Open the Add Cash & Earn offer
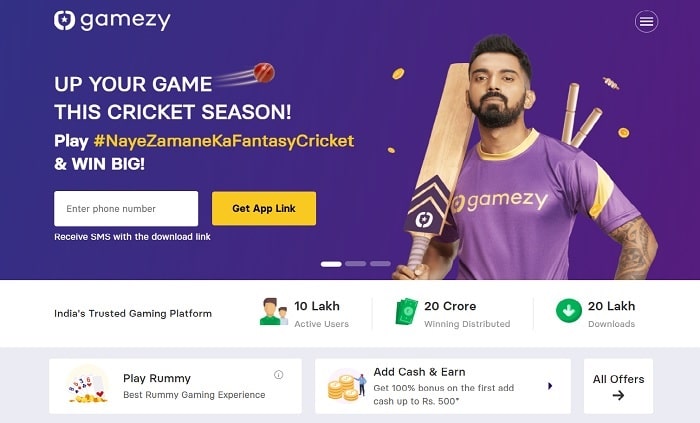 click(x=443, y=386)
